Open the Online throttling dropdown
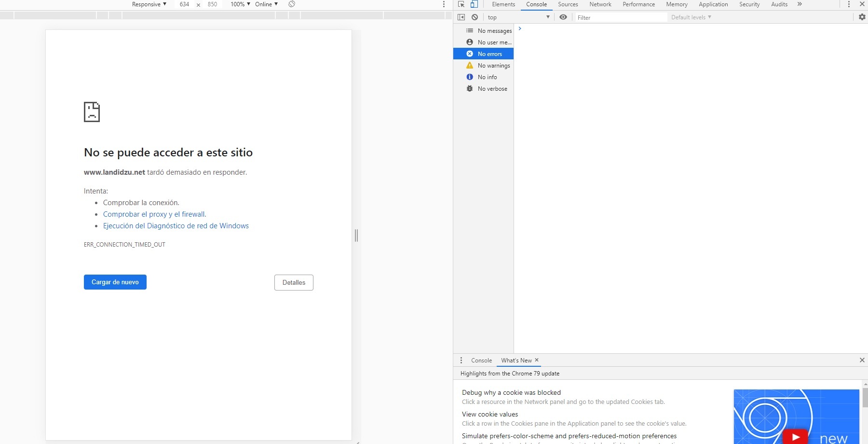868x444 pixels. pyautogui.click(x=267, y=4)
